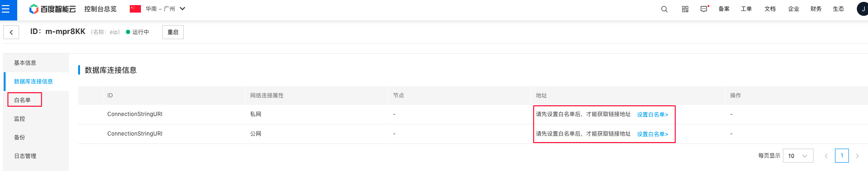The image size is (868, 171).
Task: Click 设置白名单 link in 私网 row
Action: pyautogui.click(x=653, y=115)
